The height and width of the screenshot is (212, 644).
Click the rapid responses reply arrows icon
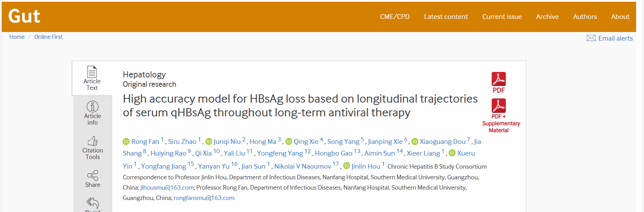tap(92, 203)
